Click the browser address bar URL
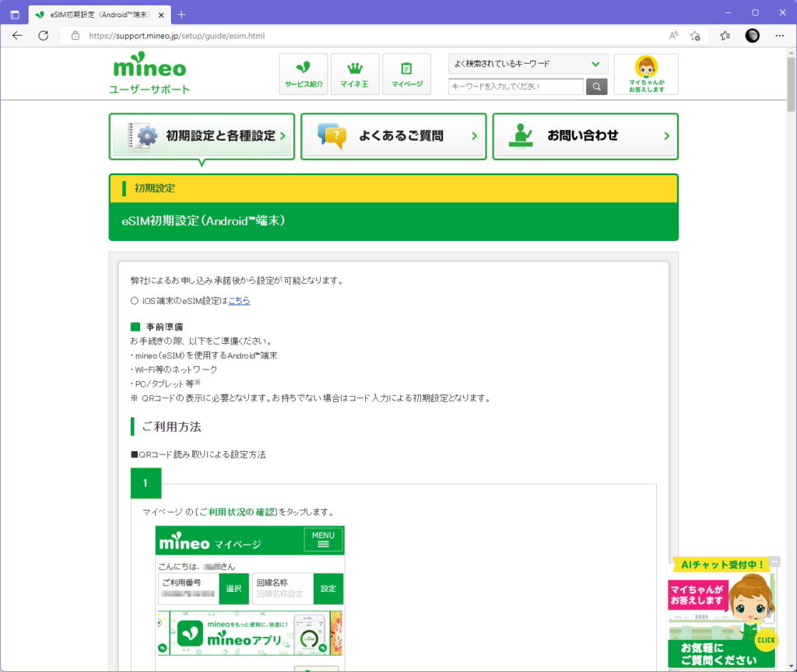Image resolution: width=797 pixels, height=672 pixels. pos(177,36)
